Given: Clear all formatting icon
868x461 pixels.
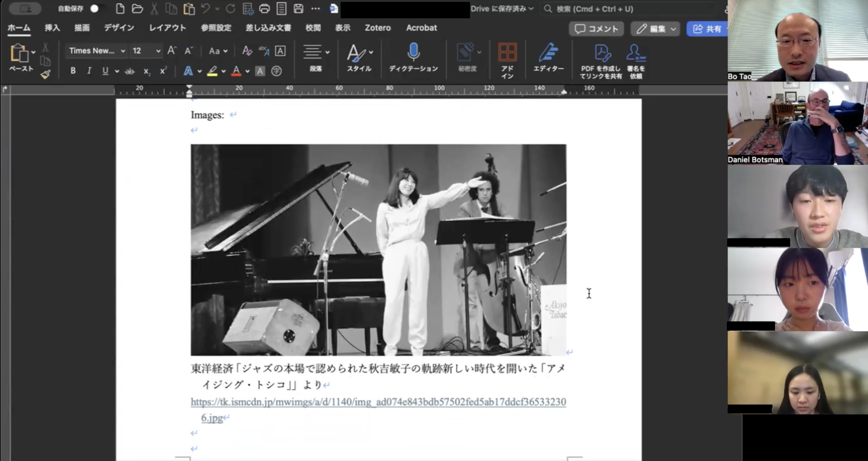Looking at the screenshot, I should point(247,51).
